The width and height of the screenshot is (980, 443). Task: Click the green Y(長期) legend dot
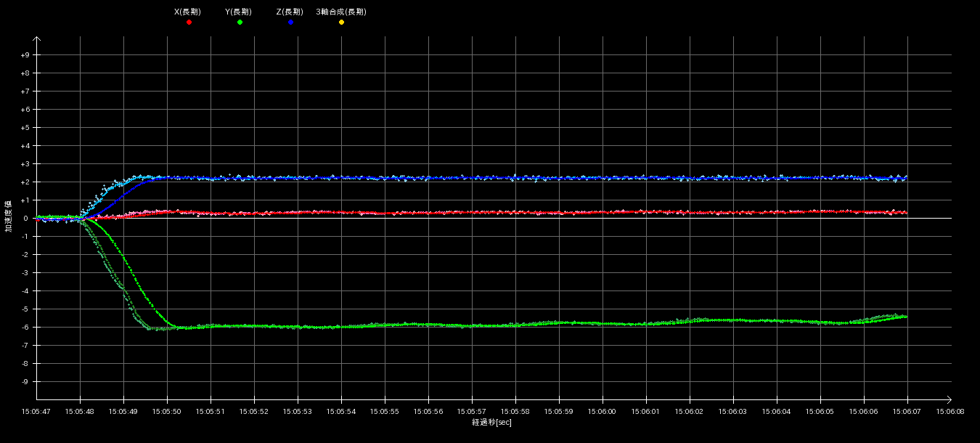(x=240, y=23)
